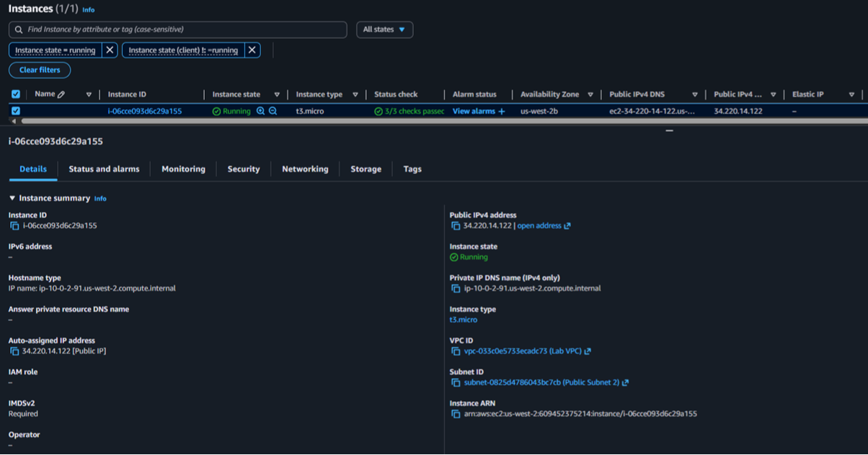Open the Storage tab
Image resolution: width=868 pixels, height=455 pixels.
366,169
